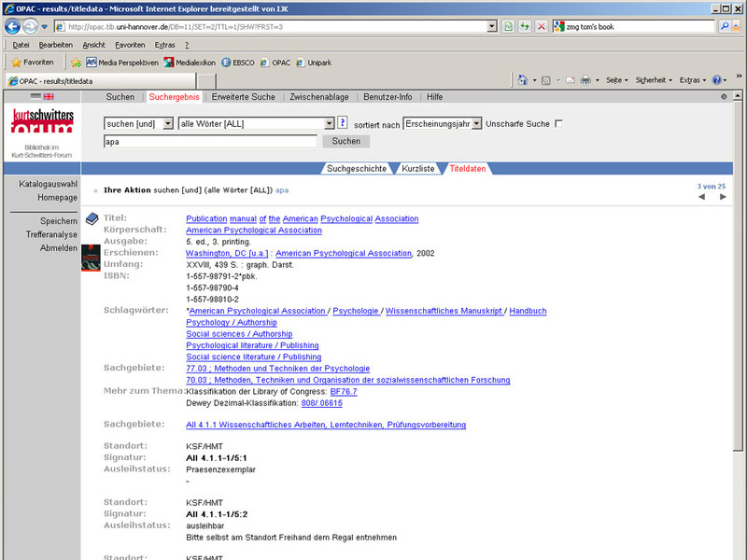Open Katalogauswahl in sidebar
The width and height of the screenshot is (747, 560).
(x=49, y=184)
